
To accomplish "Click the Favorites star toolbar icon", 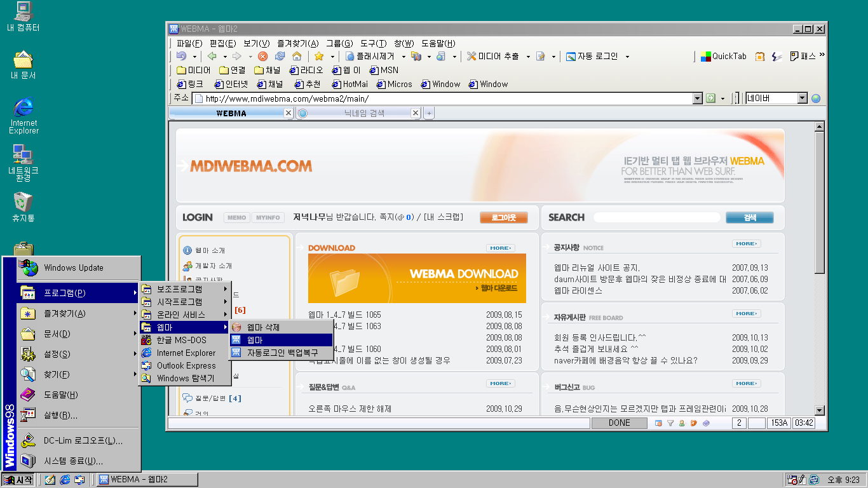I will (x=319, y=57).
